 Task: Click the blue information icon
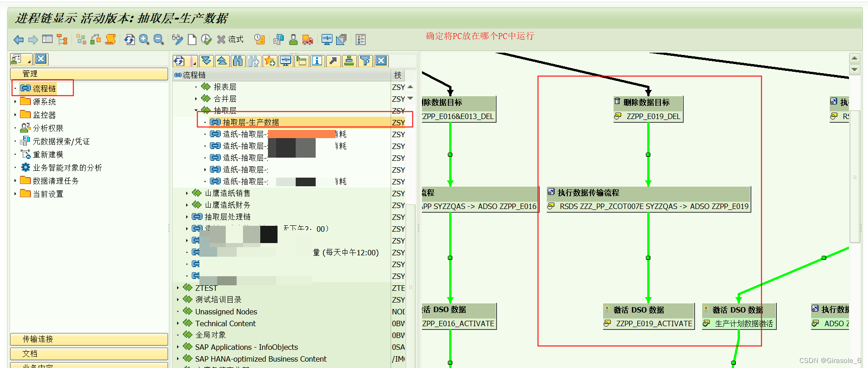(x=317, y=61)
